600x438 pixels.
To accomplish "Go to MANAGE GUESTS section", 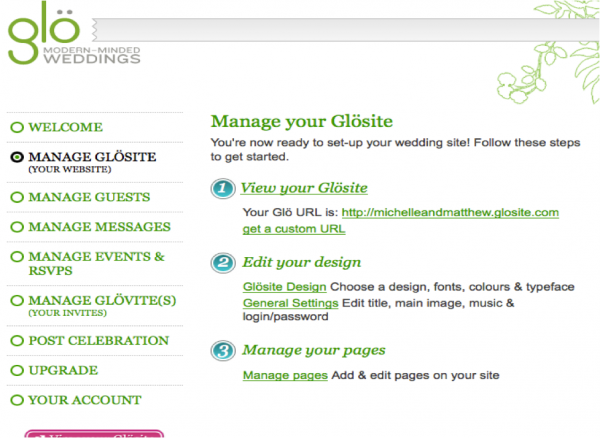I will pyautogui.click(x=89, y=197).
